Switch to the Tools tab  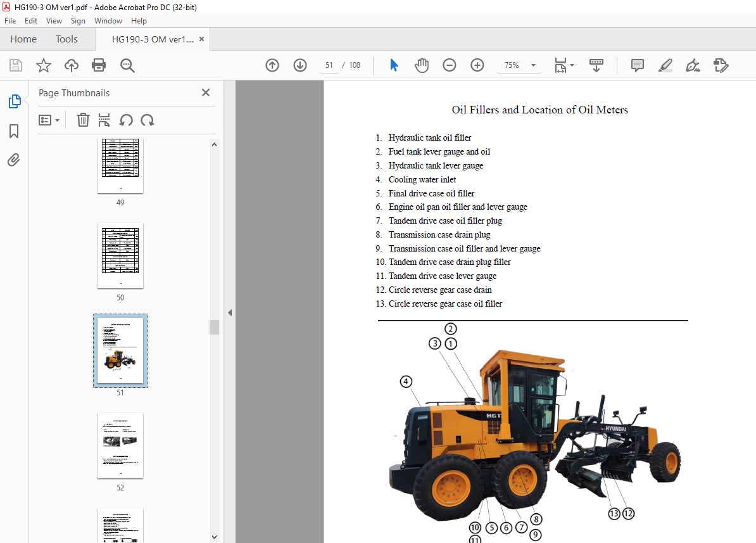(66, 39)
